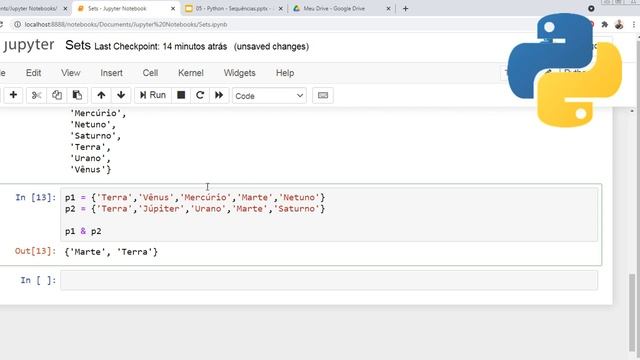Click output line 'Terra'
This screenshot has width=640, height=360.
coord(90,147)
